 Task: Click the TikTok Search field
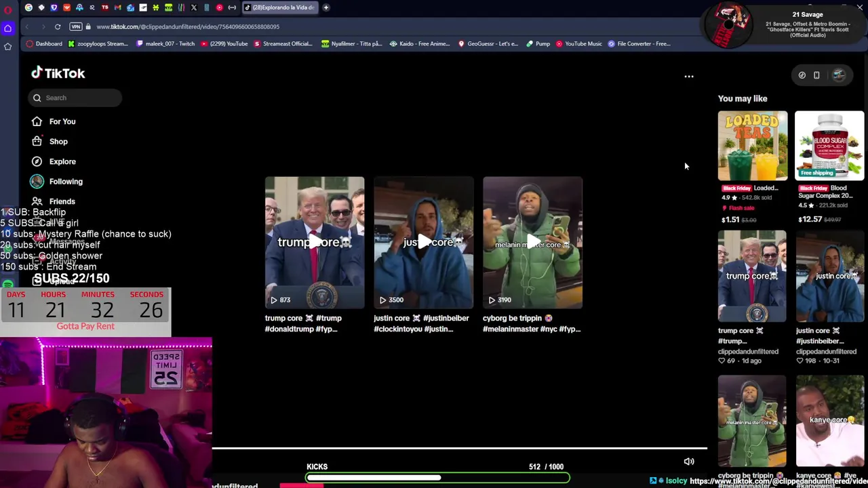click(75, 98)
